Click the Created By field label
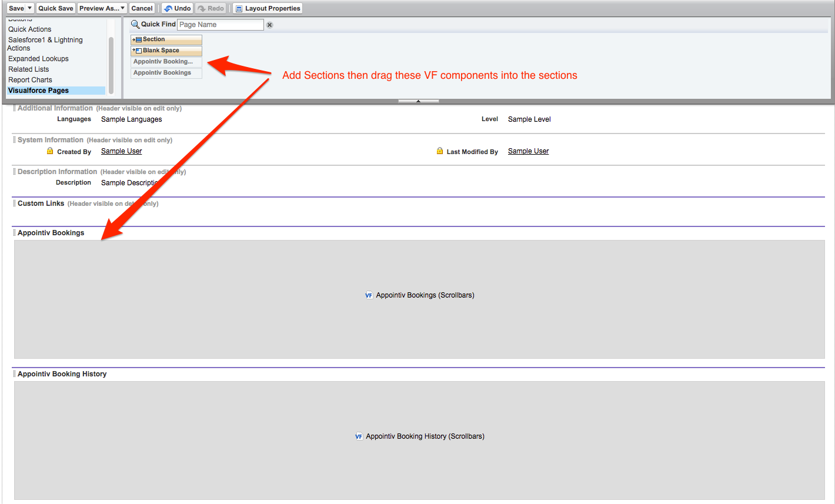Image resolution: width=835 pixels, height=504 pixels. [74, 152]
